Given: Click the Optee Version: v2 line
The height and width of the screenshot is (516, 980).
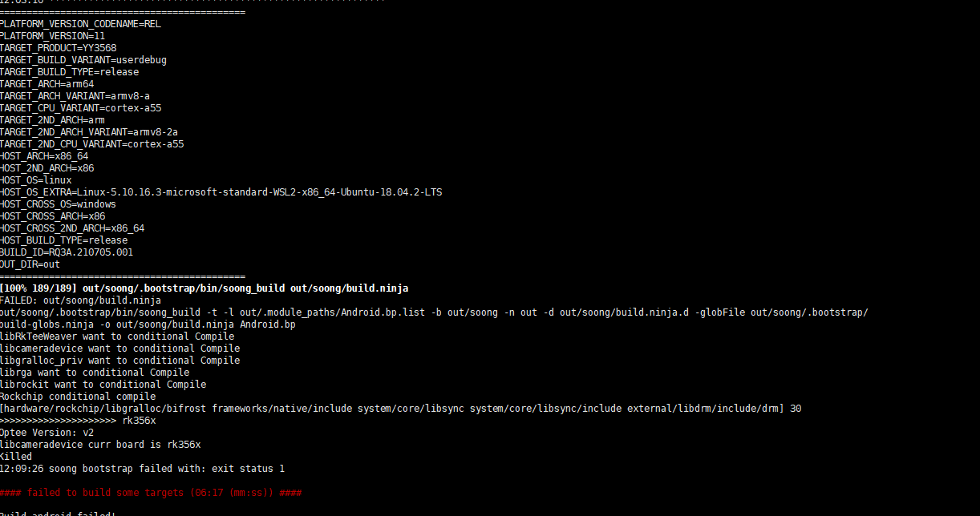Looking at the screenshot, I should 47,433.
